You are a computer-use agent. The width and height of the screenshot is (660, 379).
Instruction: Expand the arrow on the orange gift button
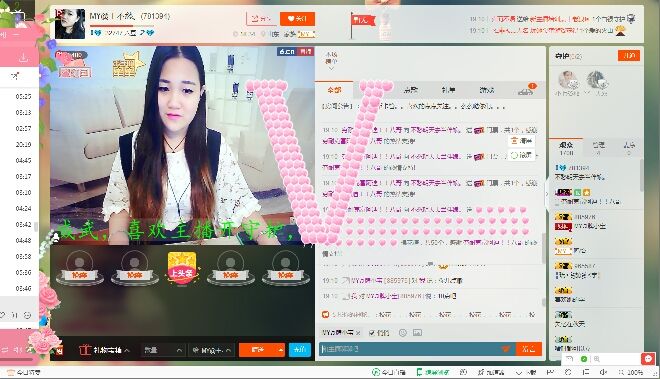point(281,350)
